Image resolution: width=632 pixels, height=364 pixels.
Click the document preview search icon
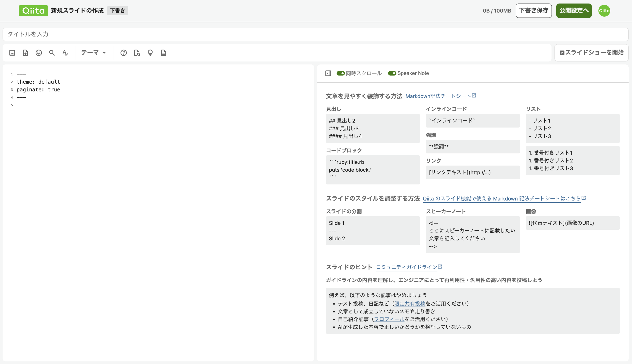pos(137,53)
